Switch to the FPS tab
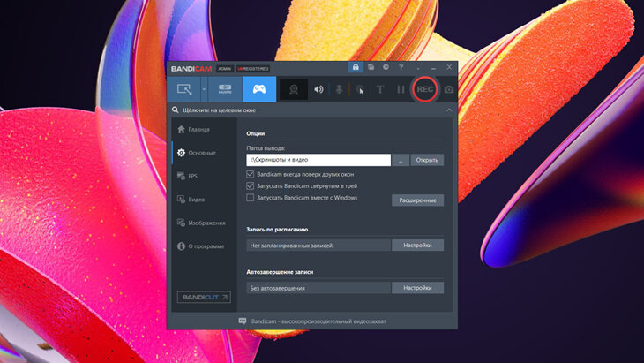 click(x=192, y=176)
